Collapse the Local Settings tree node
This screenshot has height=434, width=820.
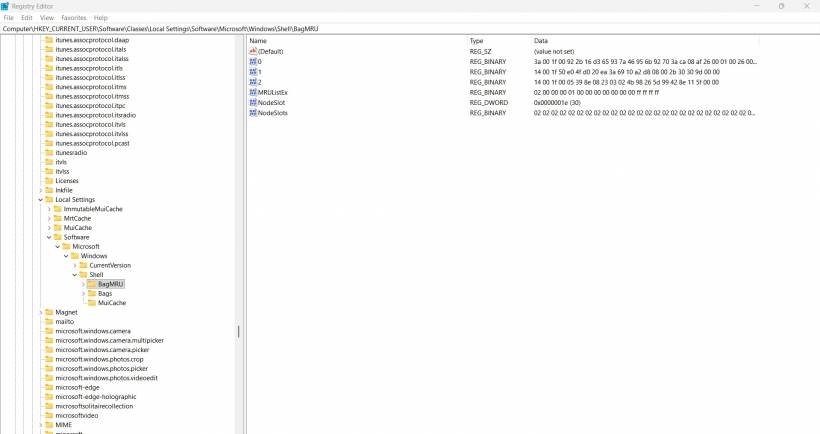tap(41, 200)
